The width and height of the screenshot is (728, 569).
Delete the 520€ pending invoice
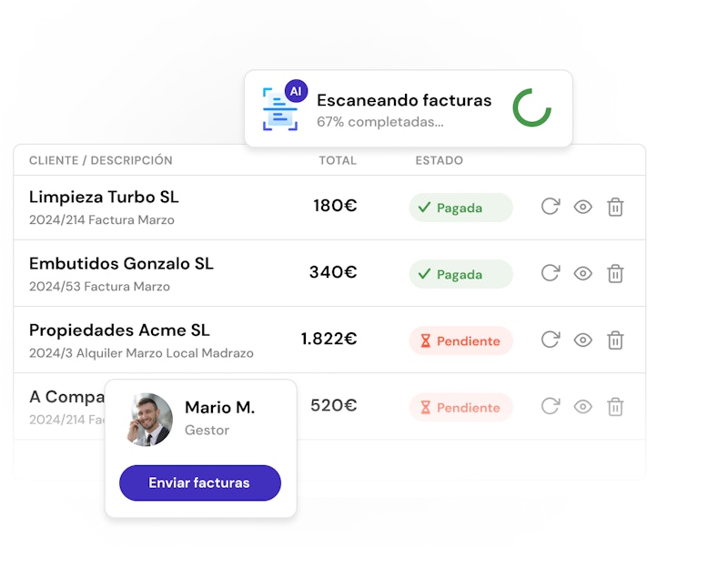(x=615, y=406)
